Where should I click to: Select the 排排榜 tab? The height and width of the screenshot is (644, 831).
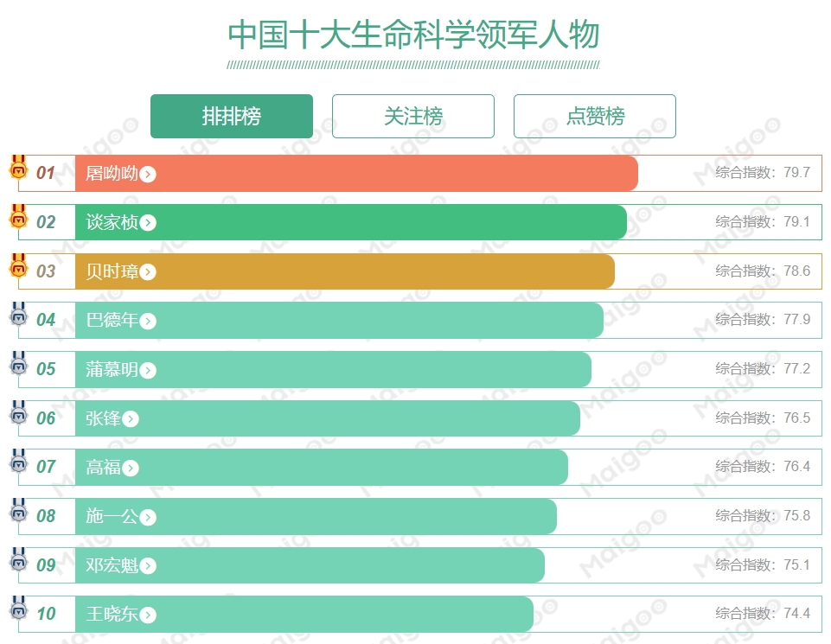(232, 116)
